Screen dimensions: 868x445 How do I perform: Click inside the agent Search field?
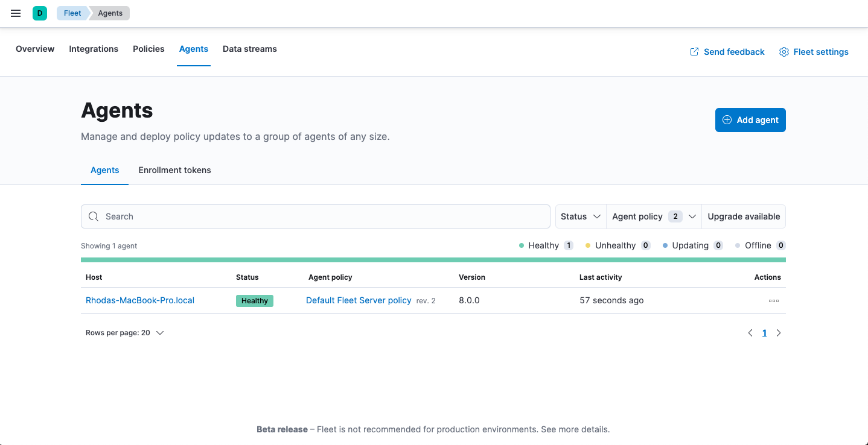pos(302,216)
